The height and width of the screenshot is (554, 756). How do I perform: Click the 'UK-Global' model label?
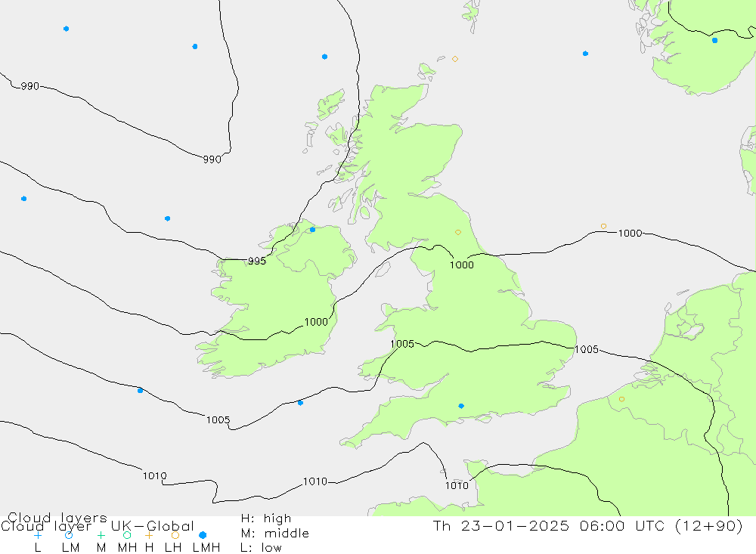click(x=153, y=525)
